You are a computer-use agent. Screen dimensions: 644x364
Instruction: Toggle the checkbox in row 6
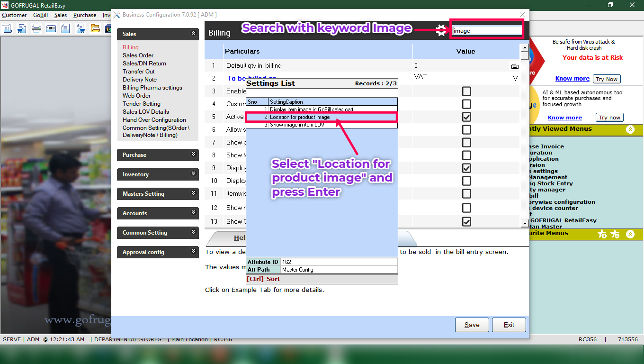click(466, 129)
